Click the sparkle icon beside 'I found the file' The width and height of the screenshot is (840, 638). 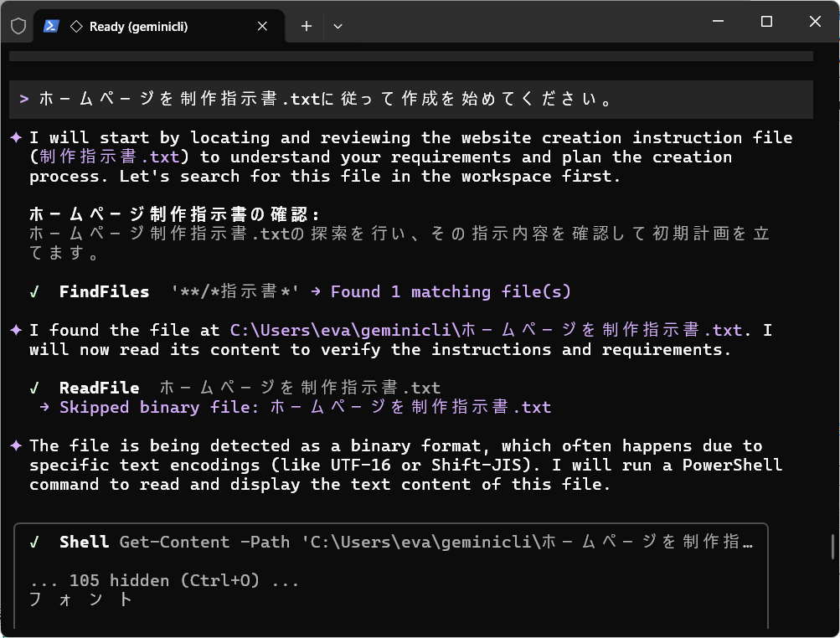point(16,330)
